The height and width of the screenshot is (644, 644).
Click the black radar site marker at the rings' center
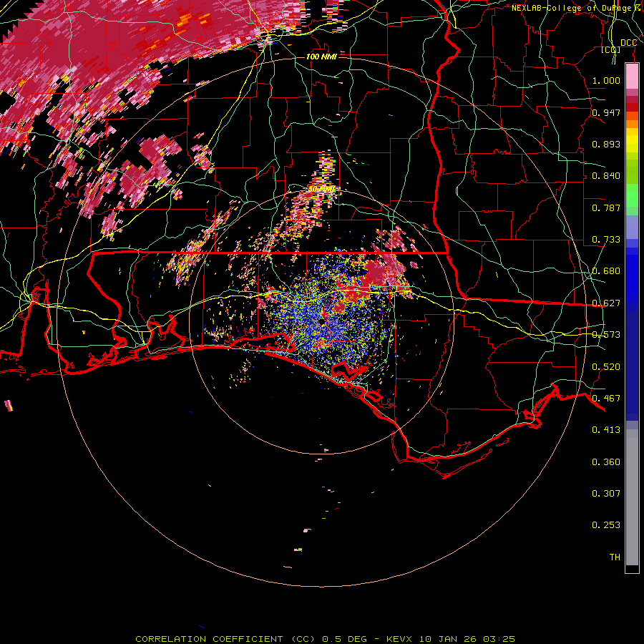tap(322, 322)
